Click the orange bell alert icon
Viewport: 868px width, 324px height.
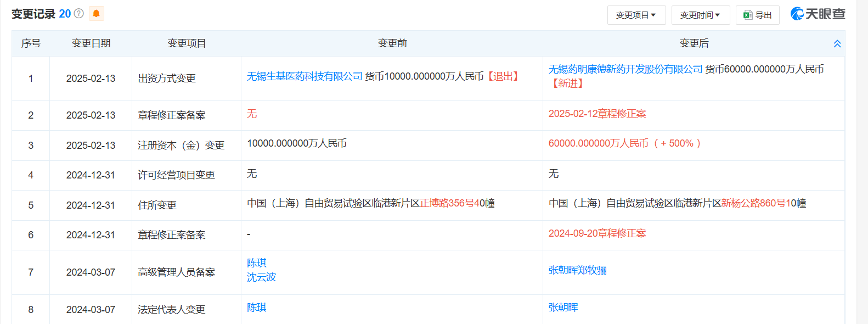(x=96, y=13)
